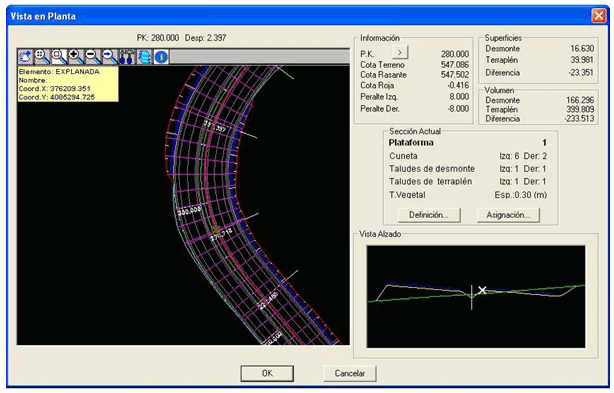Toggle the blue information icon

pos(161,57)
